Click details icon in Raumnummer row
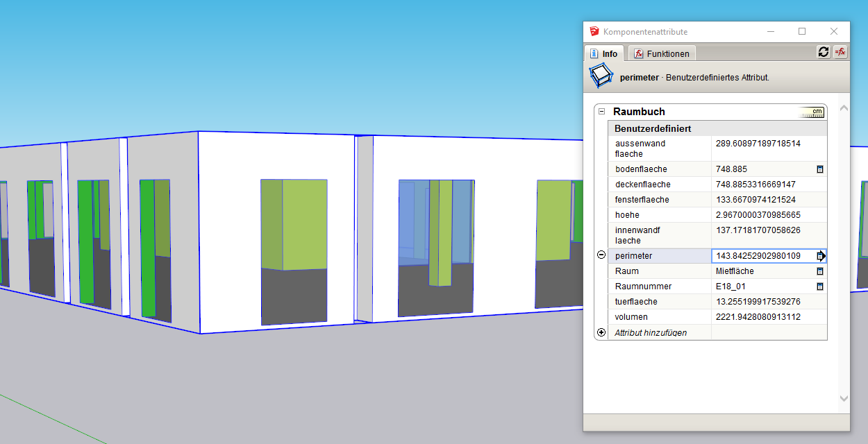Viewport: 868px width, 444px height. 819,287
